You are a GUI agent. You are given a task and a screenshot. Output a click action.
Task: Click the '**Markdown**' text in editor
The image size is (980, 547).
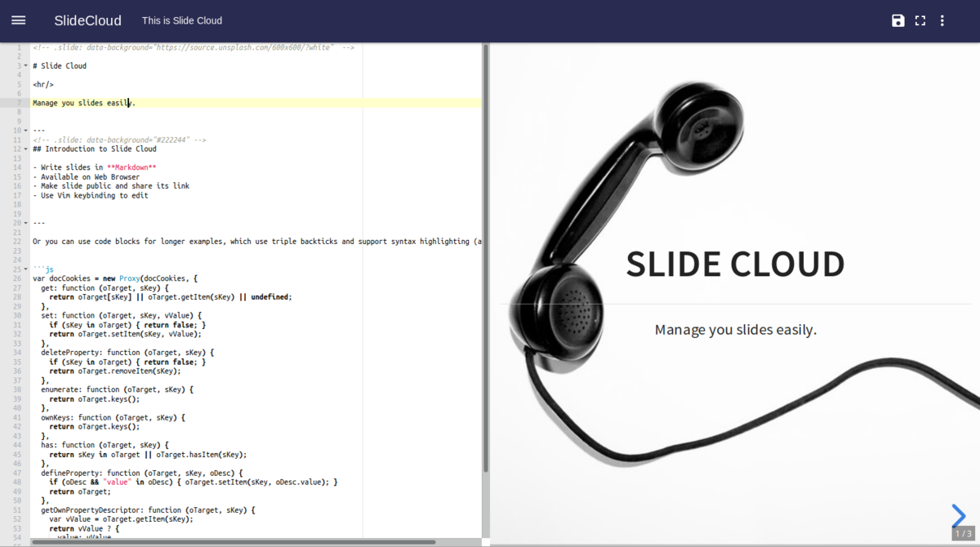131,167
